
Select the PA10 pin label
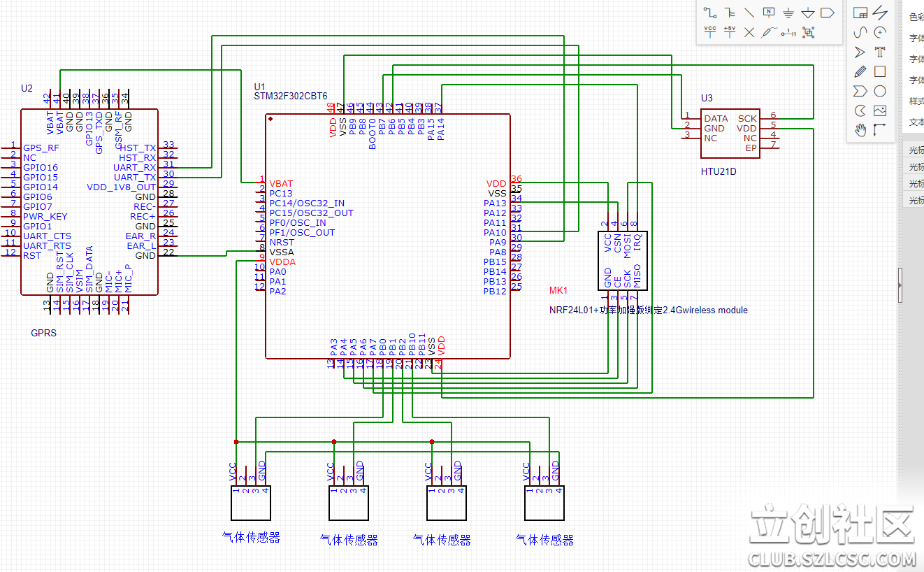pyautogui.click(x=495, y=233)
